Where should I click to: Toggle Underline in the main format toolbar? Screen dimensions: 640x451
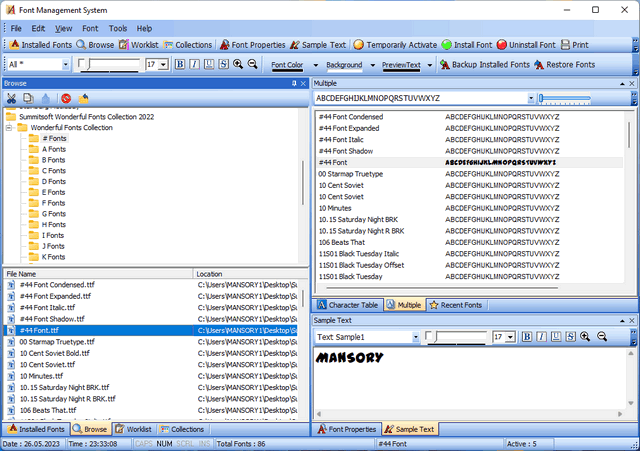point(209,64)
